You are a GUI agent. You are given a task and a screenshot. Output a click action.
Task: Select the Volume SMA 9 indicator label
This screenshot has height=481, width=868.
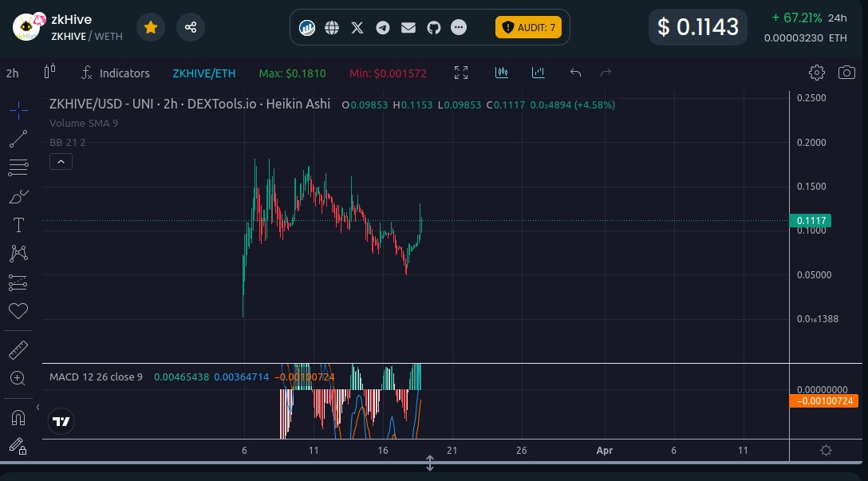click(84, 124)
